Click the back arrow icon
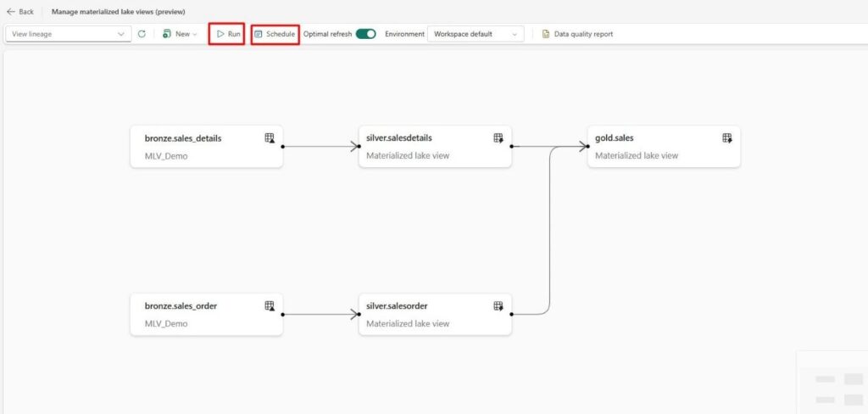 coord(11,12)
